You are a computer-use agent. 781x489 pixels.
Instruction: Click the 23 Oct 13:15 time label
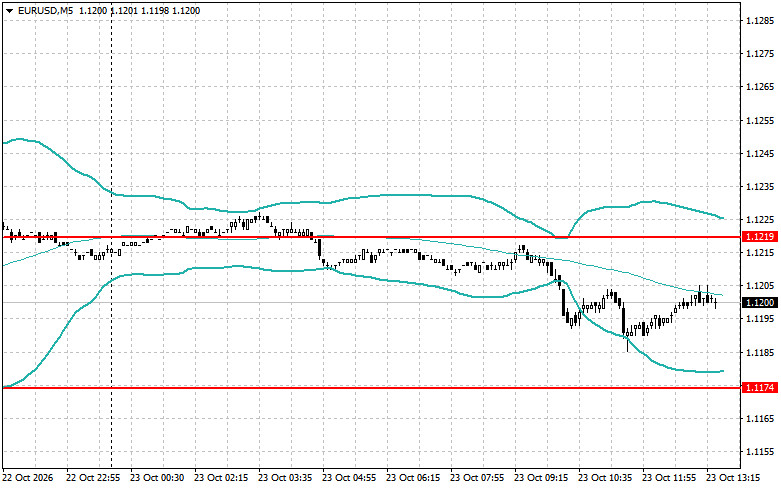pos(733,478)
